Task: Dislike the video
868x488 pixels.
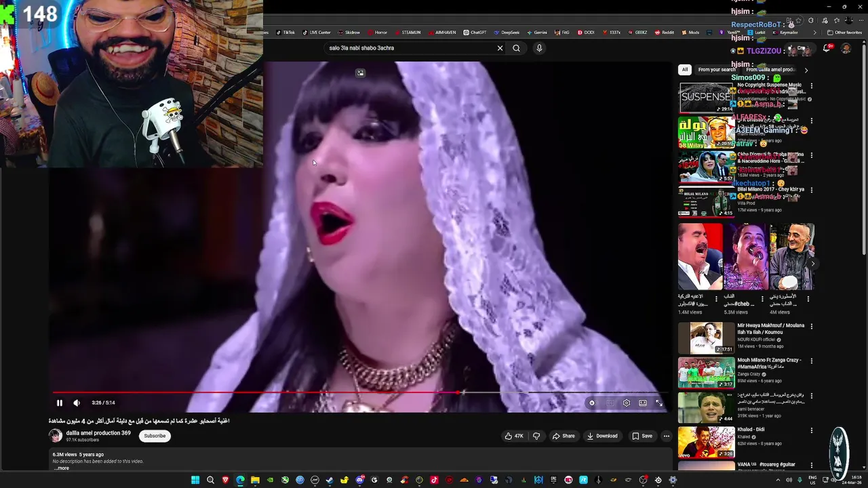Action: tap(536, 436)
